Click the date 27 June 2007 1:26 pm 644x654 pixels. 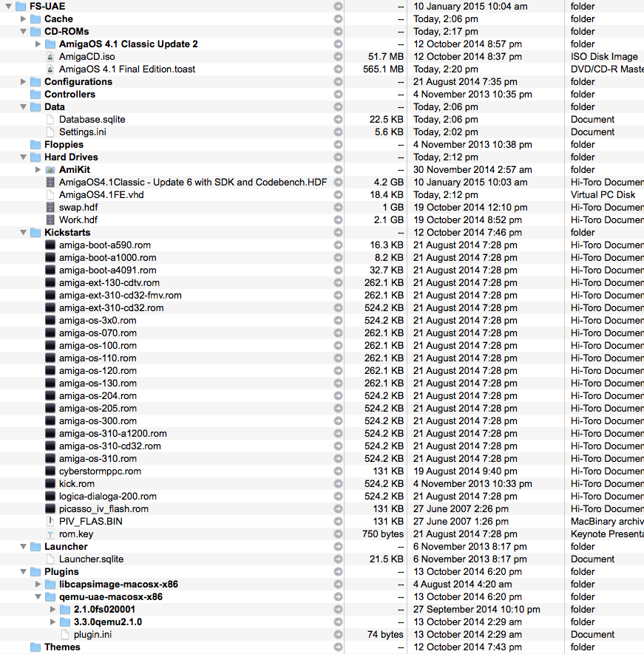click(x=461, y=522)
